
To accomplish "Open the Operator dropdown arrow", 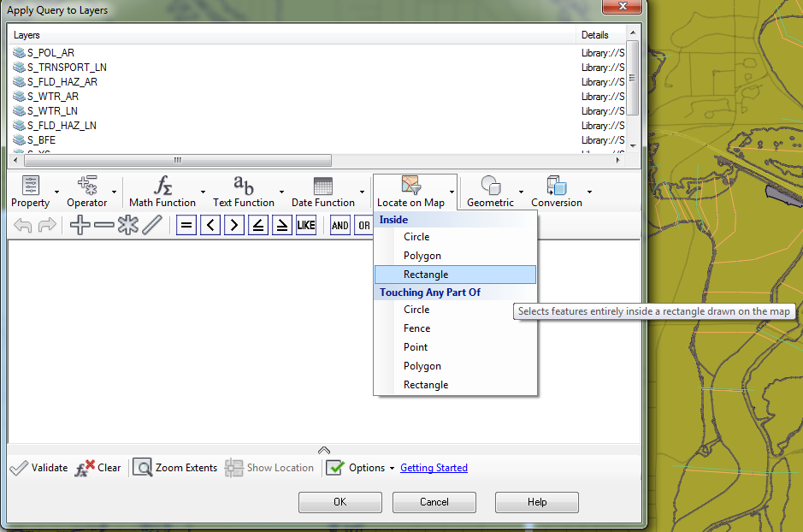I will pos(115,192).
